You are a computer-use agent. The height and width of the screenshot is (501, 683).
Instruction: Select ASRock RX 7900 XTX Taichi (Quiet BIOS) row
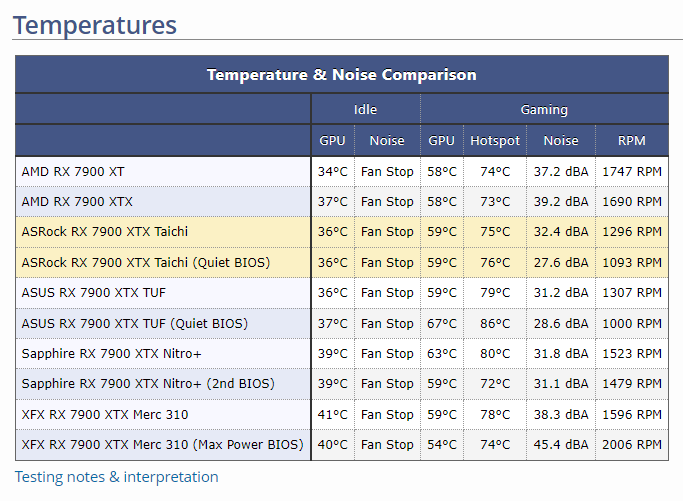(x=146, y=262)
